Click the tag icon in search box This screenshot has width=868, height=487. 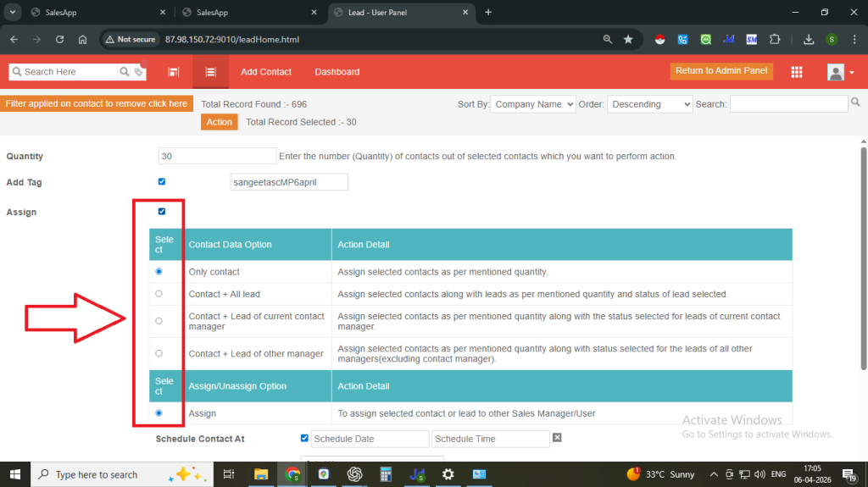138,73
